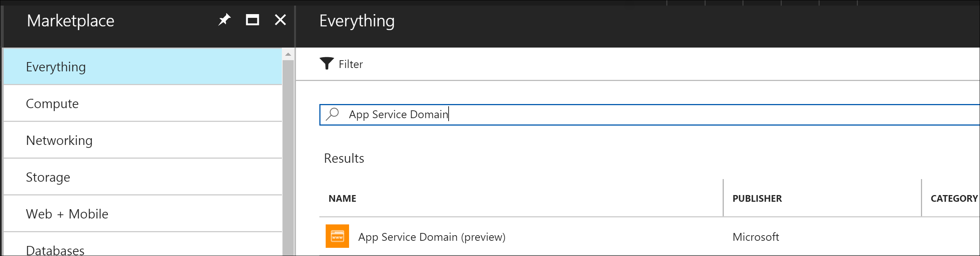Sort results by CATEGORY column header
Image resolution: width=980 pixels, height=256 pixels.
953,198
